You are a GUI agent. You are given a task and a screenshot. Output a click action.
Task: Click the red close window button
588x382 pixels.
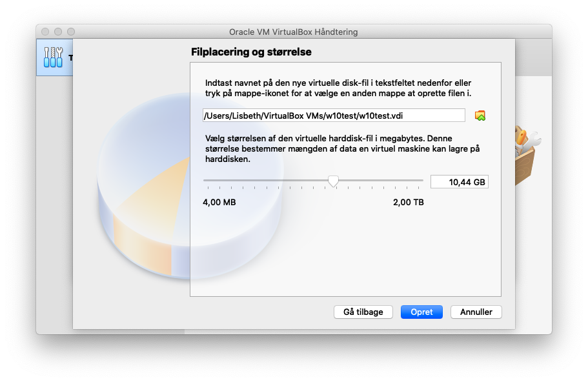tap(45, 32)
